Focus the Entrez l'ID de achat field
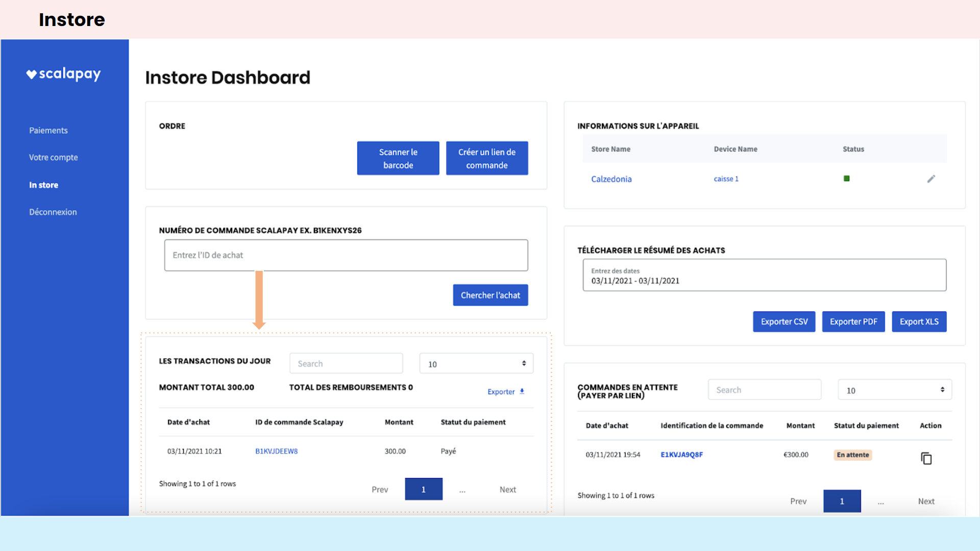The width and height of the screenshot is (980, 551). pos(346,255)
